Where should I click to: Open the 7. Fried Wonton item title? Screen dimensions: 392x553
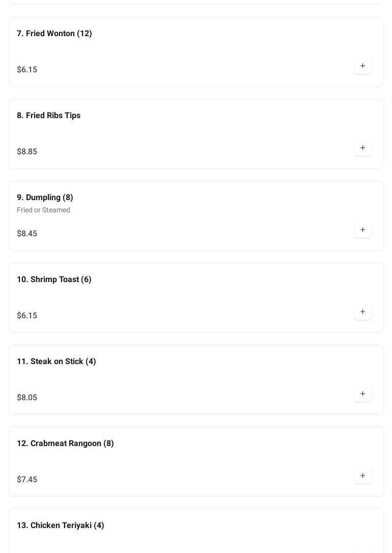coord(54,34)
